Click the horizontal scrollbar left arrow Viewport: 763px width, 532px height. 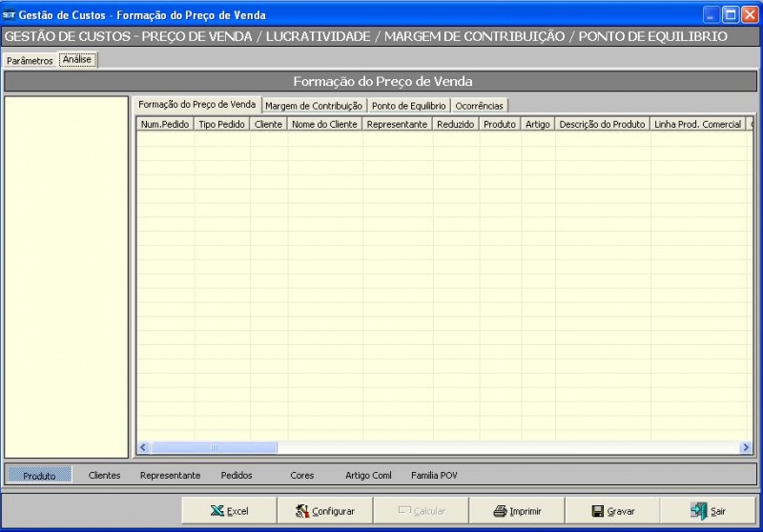[144, 447]
